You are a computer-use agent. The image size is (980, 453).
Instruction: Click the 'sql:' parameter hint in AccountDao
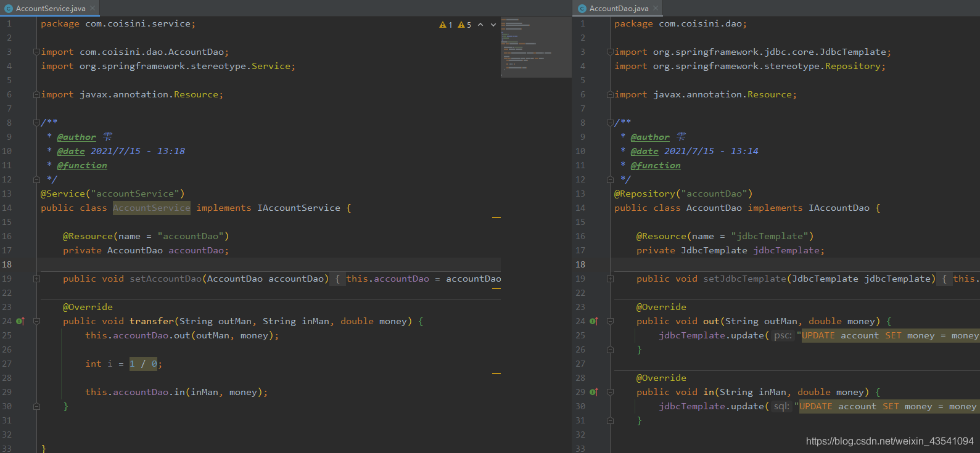click(x=781, y=406)
